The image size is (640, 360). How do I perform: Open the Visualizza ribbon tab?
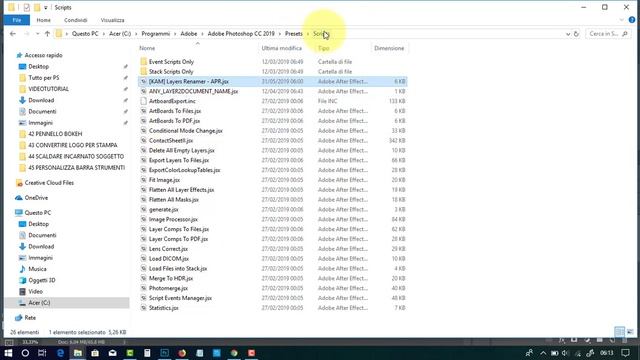[112, 20]
